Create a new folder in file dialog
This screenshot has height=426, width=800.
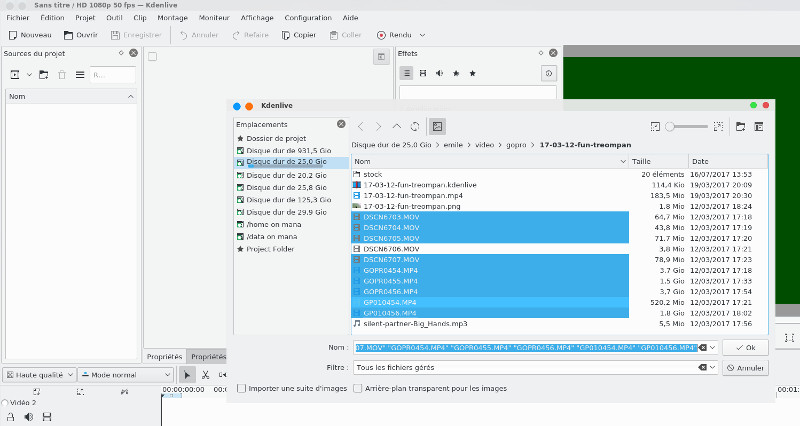740,127
